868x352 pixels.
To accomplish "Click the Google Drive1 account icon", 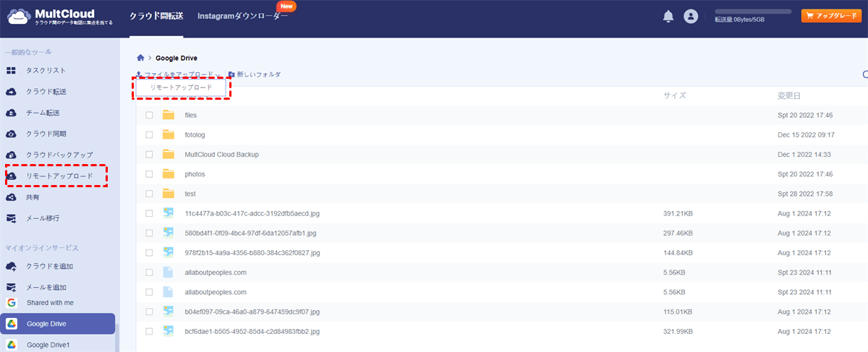I will coord(12,345).
